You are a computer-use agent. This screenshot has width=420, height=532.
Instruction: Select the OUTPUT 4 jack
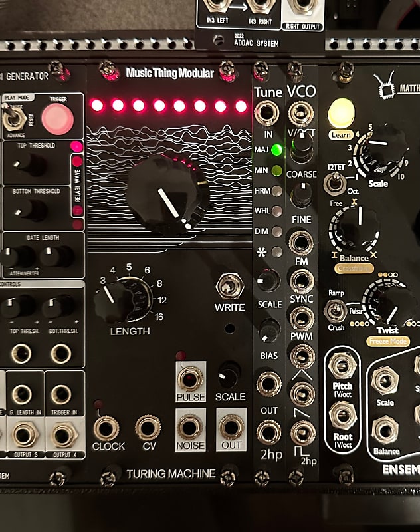64,435
